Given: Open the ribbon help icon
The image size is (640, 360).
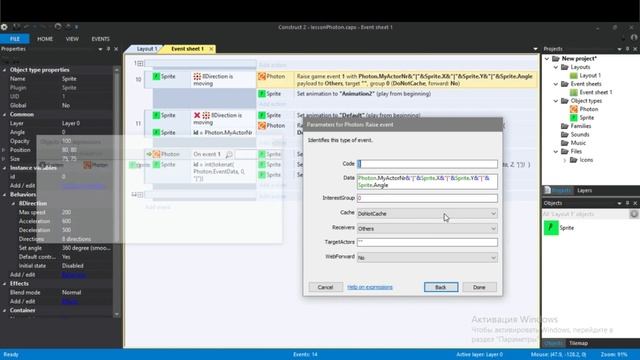Looking at the screenshot, I should pyautogui.click(x=634, y=38).
